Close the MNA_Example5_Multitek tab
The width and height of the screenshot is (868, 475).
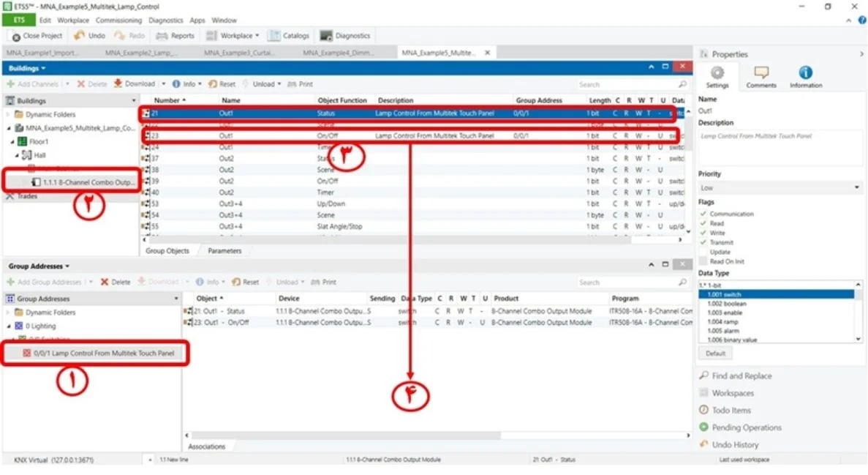click(487, 53)
